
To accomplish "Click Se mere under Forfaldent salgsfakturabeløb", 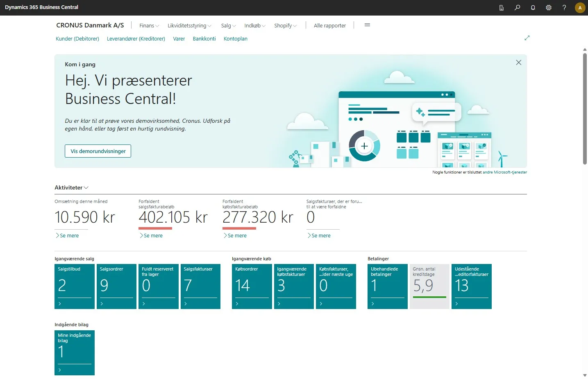I will (x=151, y=236).
